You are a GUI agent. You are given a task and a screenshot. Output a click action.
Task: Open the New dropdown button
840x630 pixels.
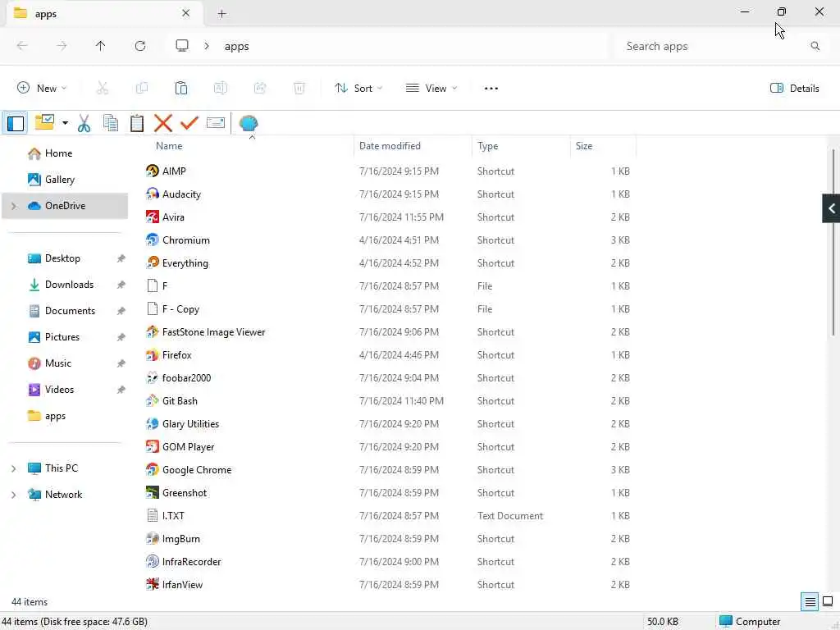click(x=42, y=89)
